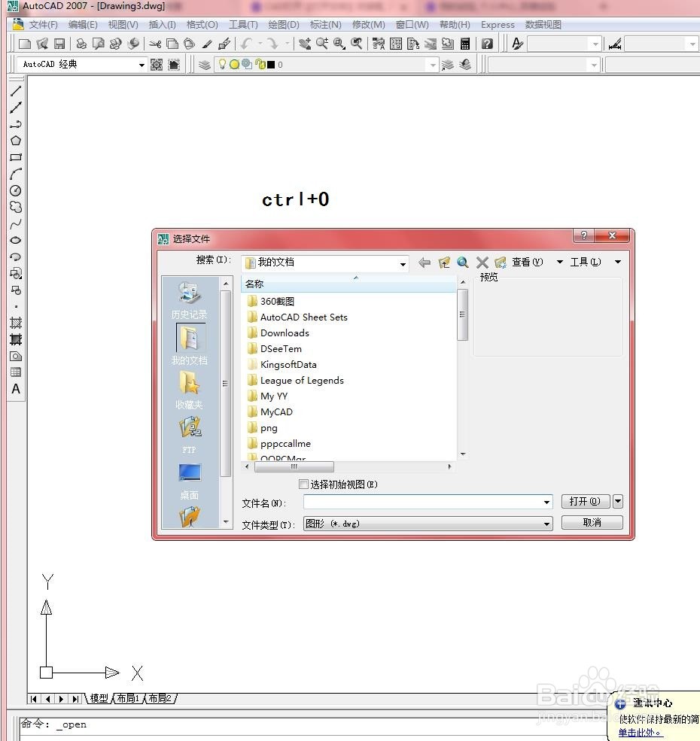Open the 查看(V) dropdown menu
The height and width of the screenshot is (741, 700).
(x=559, y=262)
